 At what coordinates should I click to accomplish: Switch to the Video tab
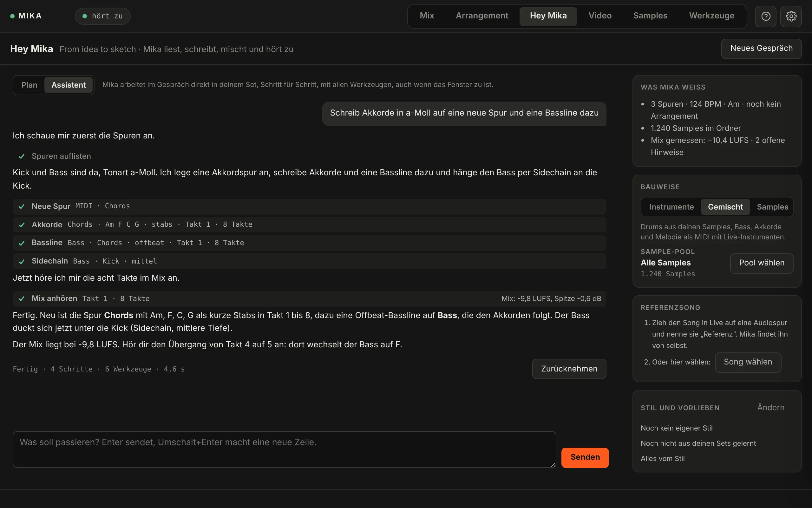click(x=600, y=16)
